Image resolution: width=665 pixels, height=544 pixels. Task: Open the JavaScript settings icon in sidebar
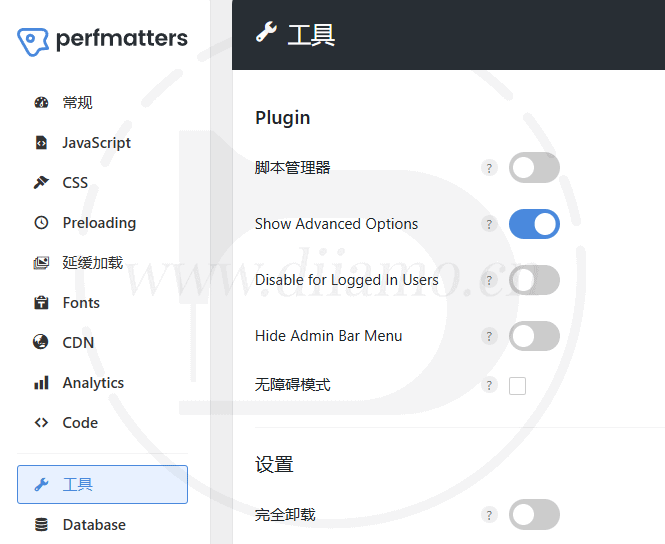(41, 143)
